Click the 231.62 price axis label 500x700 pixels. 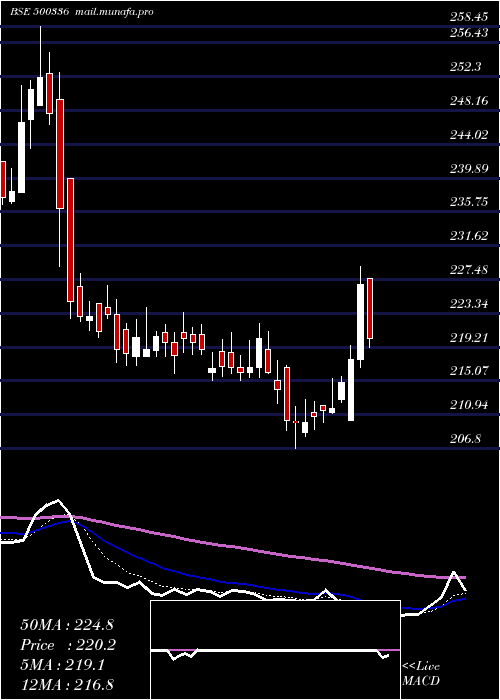[468, 236]
